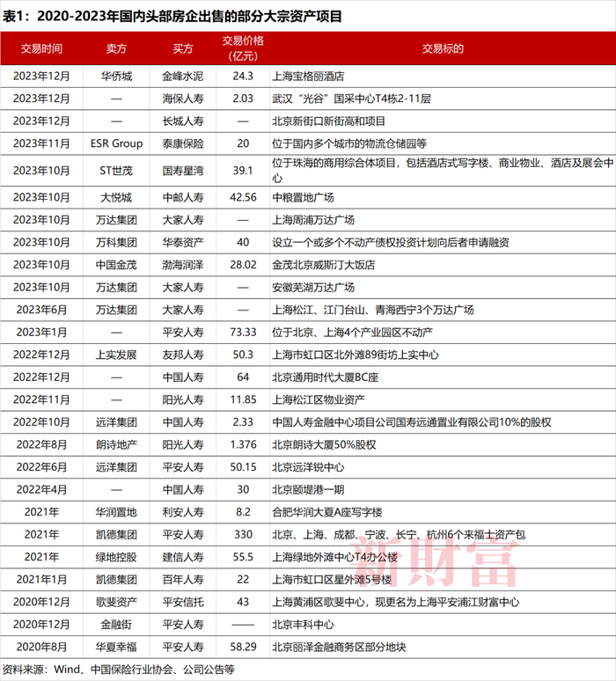Click buyer cell '建信人寿'
616x681 pixels.
[182, 557]
